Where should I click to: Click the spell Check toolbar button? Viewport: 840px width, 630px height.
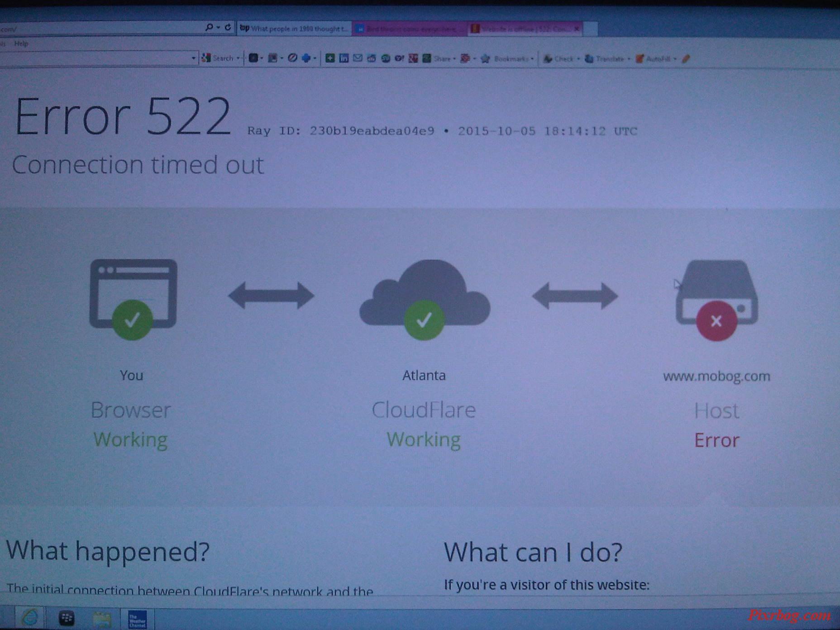[x=558, y=59]
